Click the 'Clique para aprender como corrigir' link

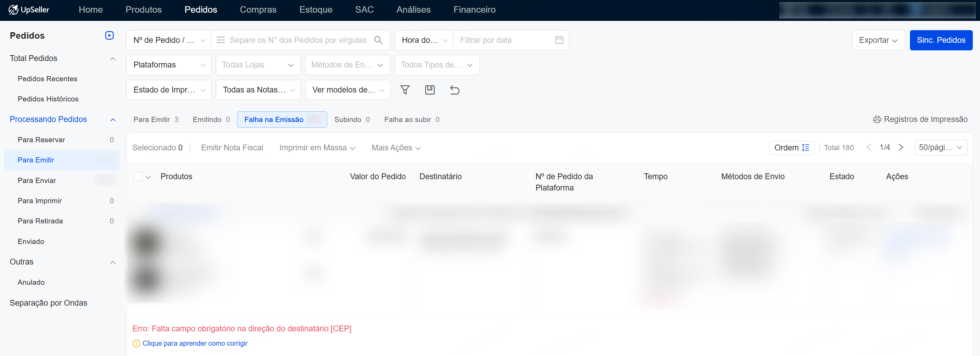[195, 343]
